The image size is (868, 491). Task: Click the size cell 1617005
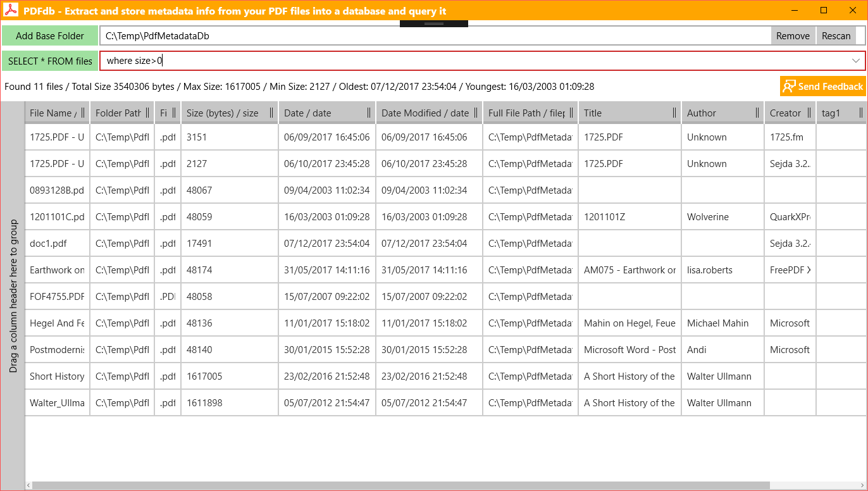point(230,376)
